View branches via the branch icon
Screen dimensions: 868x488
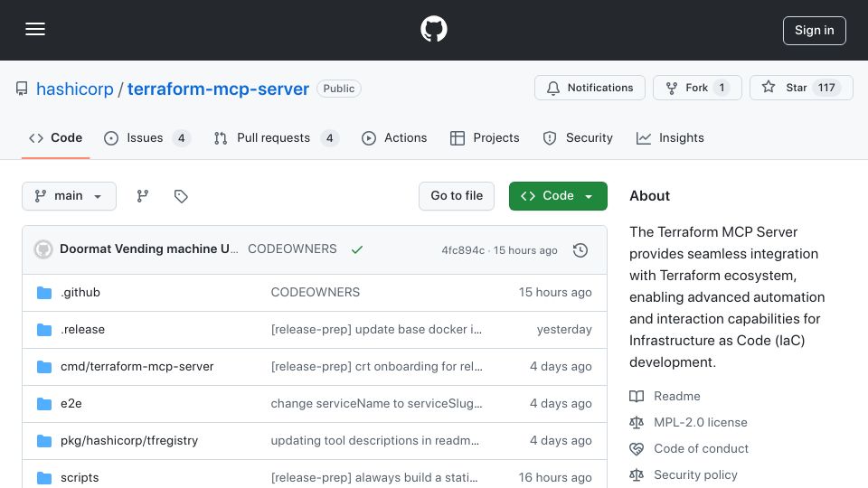tap(143, 196)
